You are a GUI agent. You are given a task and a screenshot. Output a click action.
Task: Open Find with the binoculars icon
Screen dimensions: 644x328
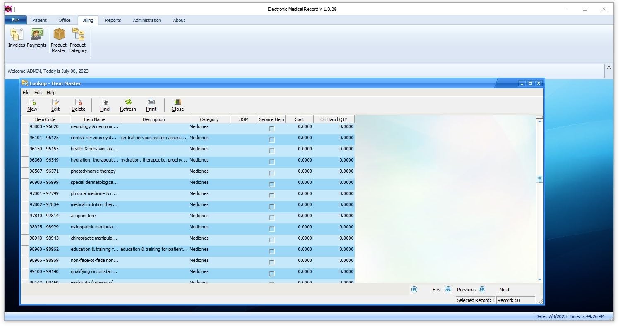tap(105, 105)
